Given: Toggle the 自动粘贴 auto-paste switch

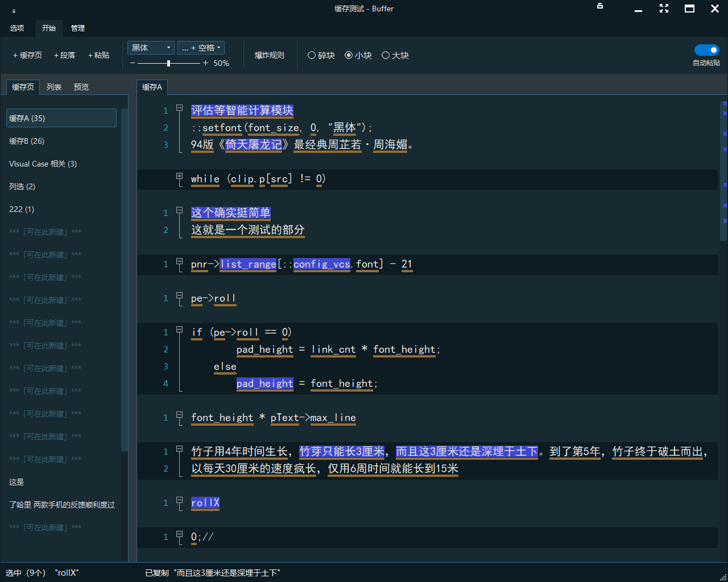Looking at the screenshot, I should (x=706, y=50).
